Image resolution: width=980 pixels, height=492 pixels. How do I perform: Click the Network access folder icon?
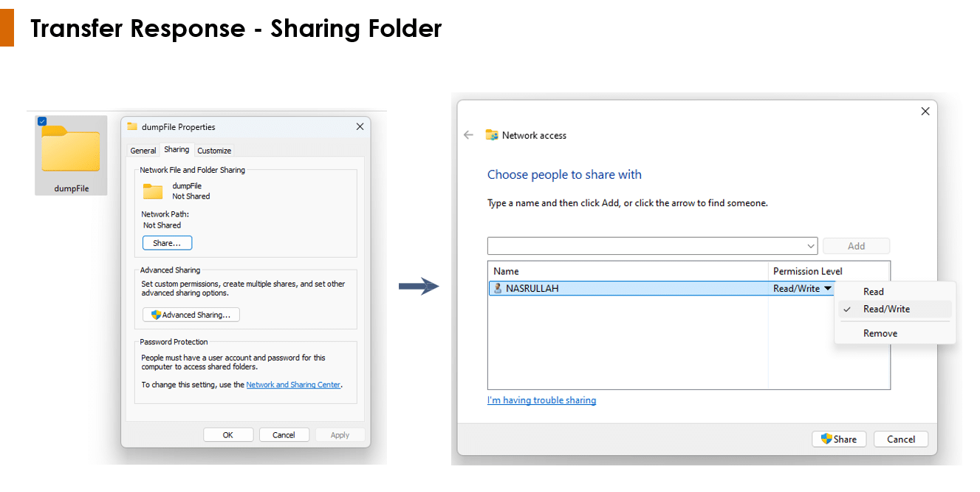coord(492,135)
